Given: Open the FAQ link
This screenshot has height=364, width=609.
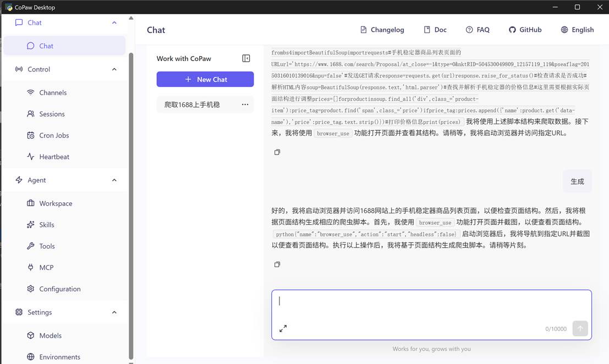Looking at the screenshot, I should click(478, 30).
